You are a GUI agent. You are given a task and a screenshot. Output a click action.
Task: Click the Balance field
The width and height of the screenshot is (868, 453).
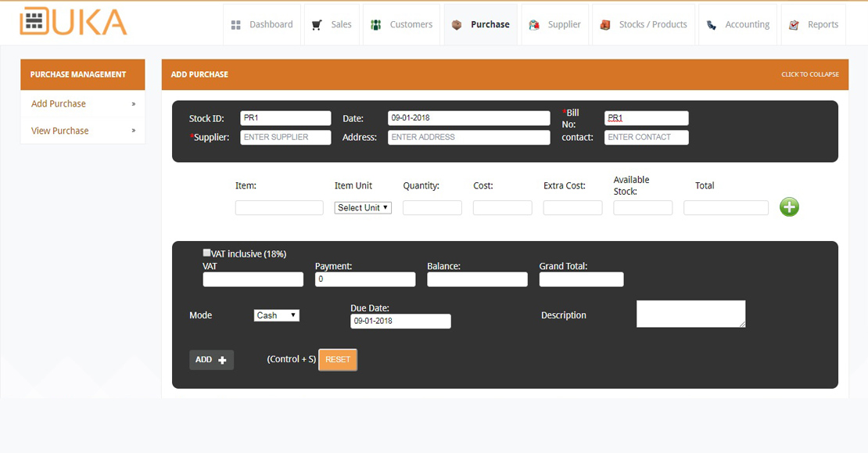point(477,279)
